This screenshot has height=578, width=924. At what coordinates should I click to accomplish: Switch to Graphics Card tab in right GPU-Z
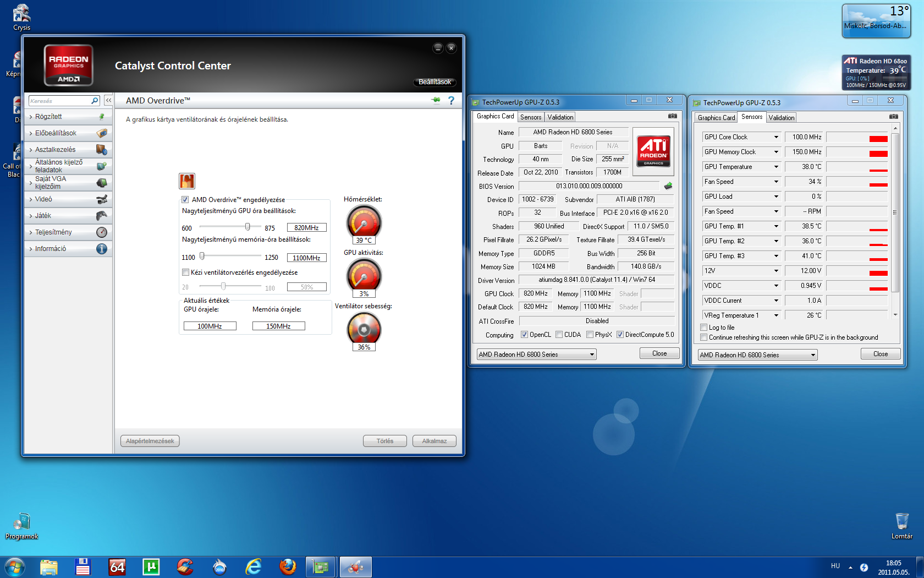(x=716, y=118)
